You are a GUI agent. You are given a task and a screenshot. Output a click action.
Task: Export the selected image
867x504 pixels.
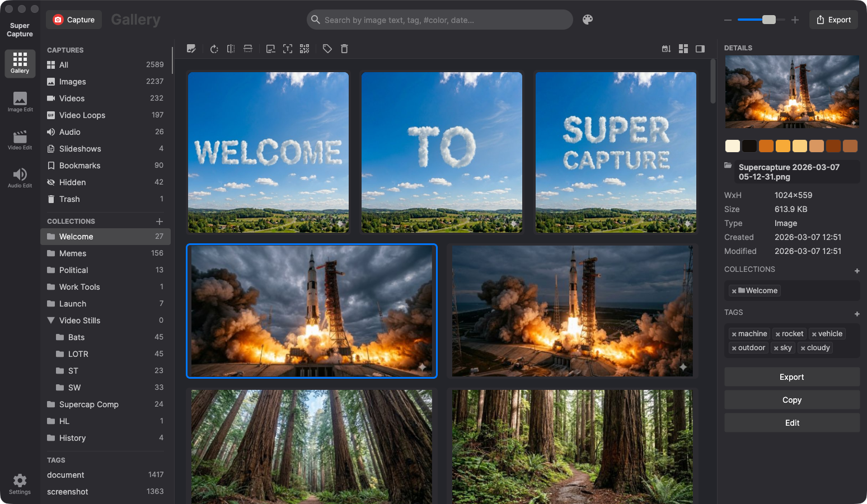pos(791,376)
